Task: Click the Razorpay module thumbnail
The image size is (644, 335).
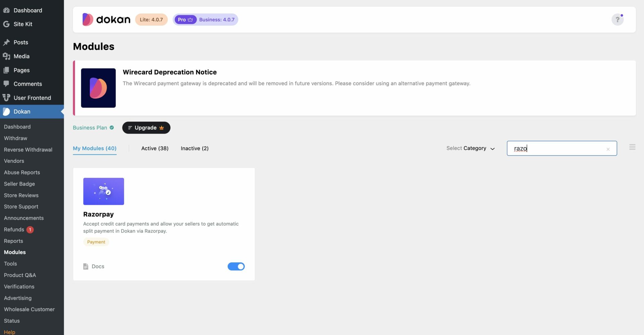Action: [x=104, y=191]
